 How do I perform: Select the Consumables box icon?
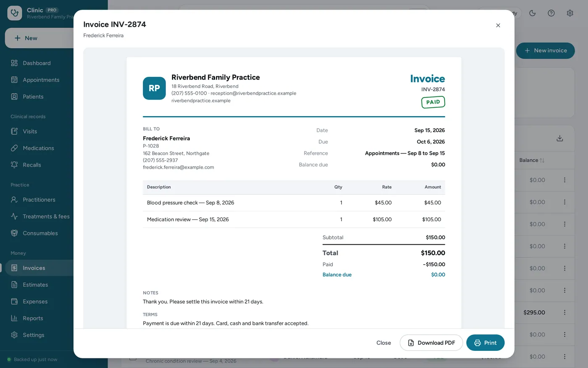coord(14,233)
